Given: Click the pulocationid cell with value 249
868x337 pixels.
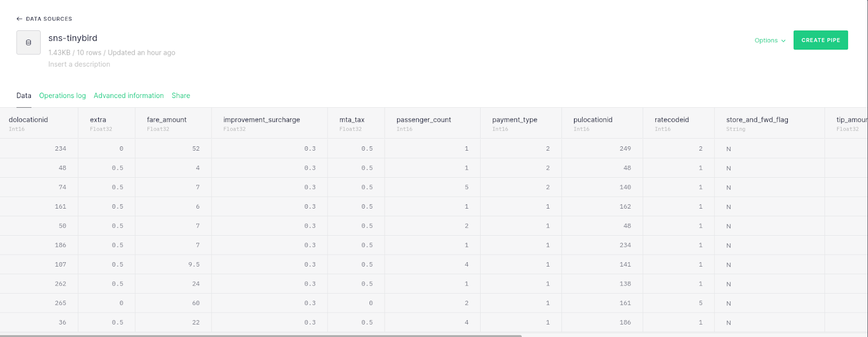Looking at the screenshot, I should 625,148.
